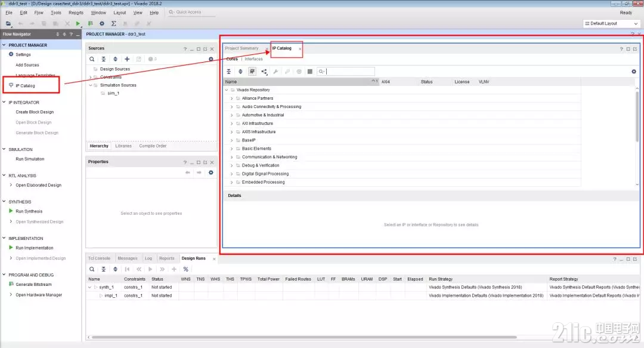Expand all entries in the IP Catalog toolbar
Screen dimensions: 644x348
pos(240,72)
